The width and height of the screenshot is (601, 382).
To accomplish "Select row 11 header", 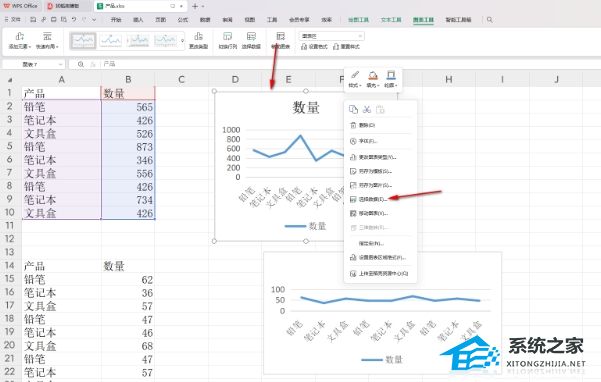I will point(10,225).
